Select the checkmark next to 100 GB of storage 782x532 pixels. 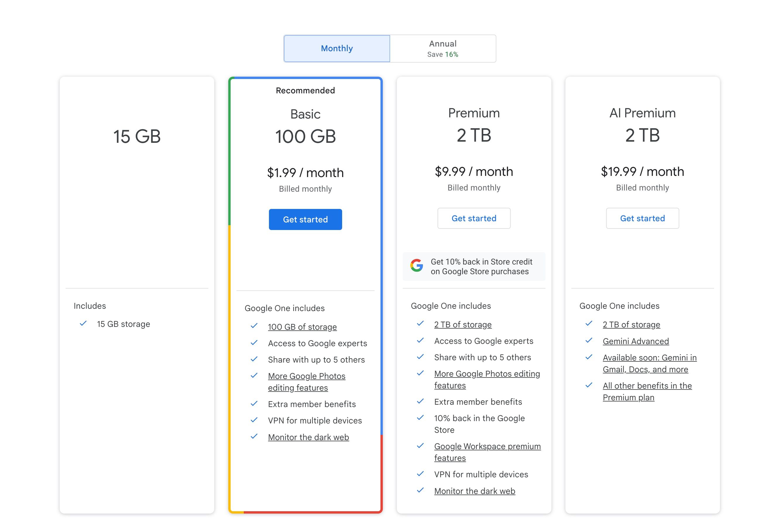pos(253,325)
